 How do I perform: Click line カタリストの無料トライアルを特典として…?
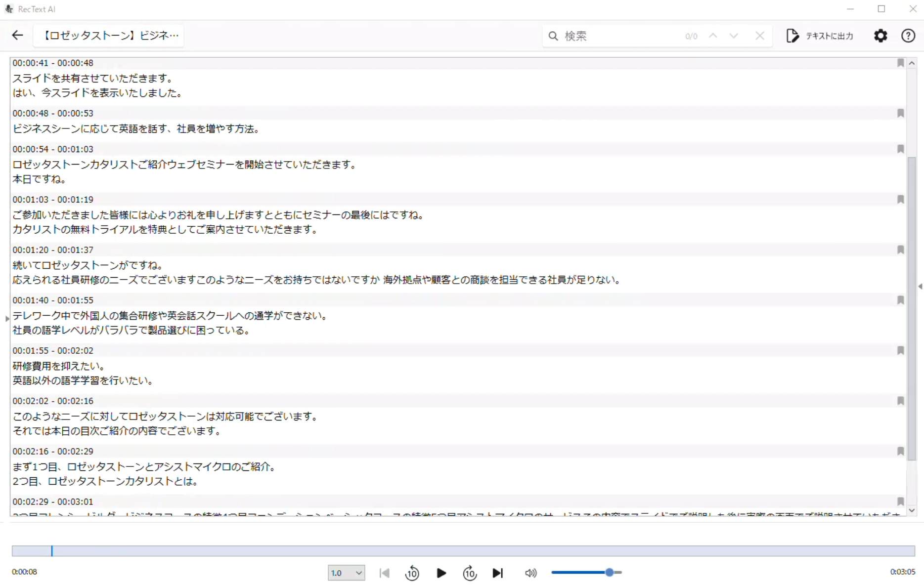(x=165, y=229)
